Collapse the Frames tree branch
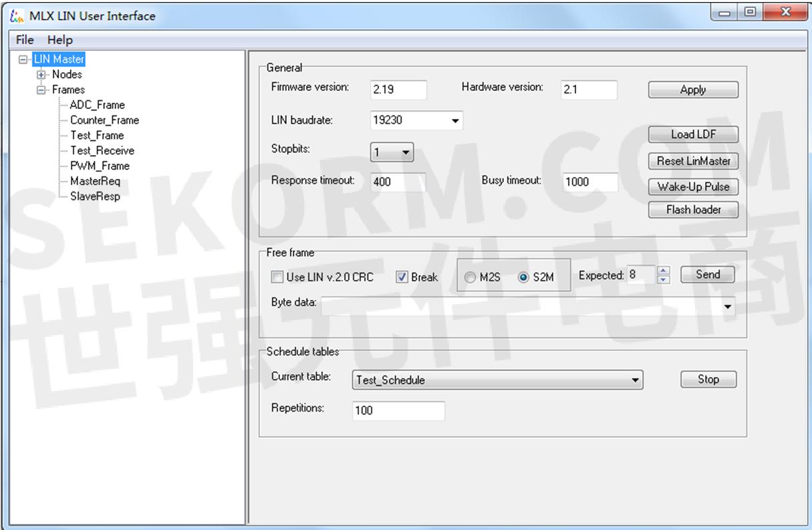This screenshot has height=530, width=812. [41, 90]
